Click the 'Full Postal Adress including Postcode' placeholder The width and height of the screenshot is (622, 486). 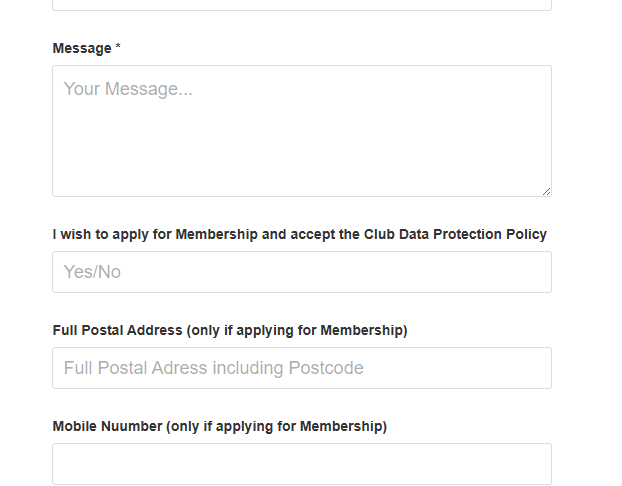pos(213,368)
